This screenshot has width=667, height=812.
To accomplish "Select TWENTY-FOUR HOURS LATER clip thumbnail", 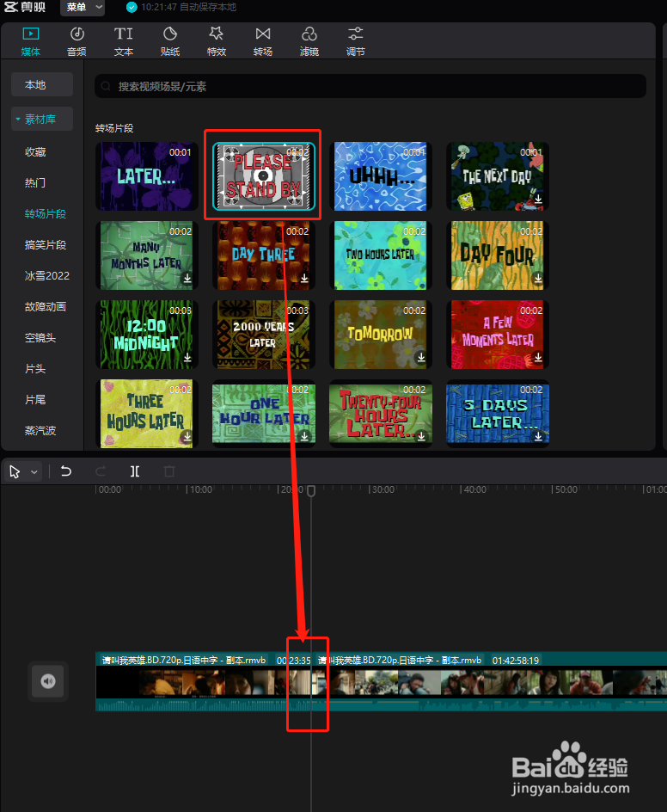I will coord(380,413).
